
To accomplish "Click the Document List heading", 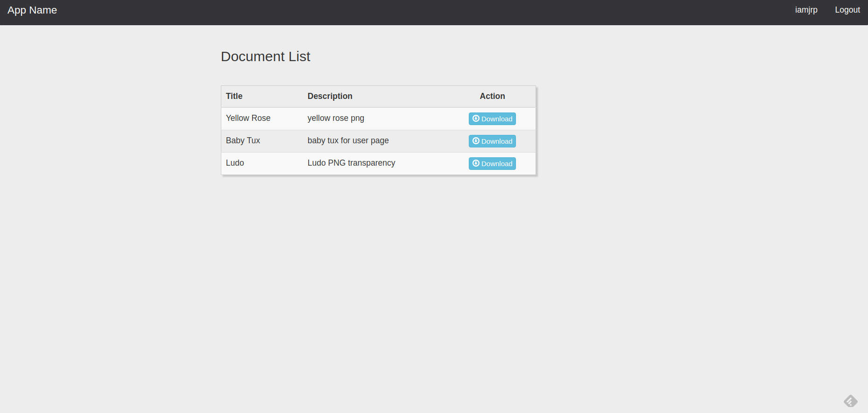I will click(x=265, y=56).
